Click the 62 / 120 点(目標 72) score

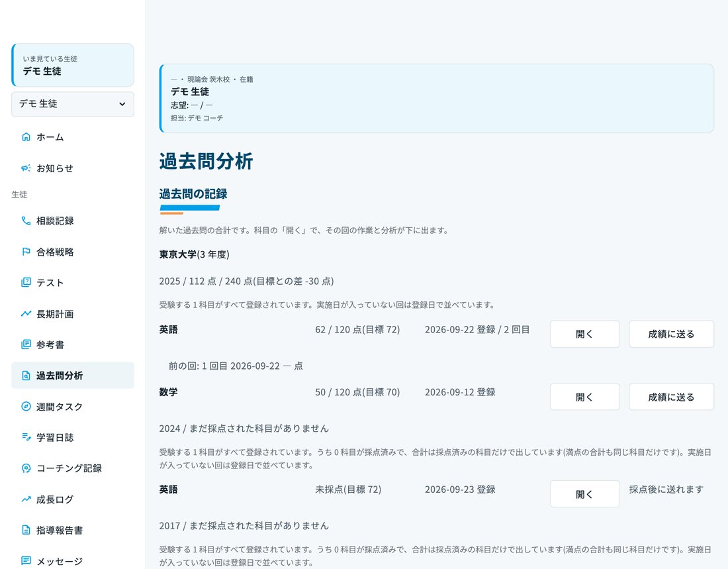coord(357,330)
